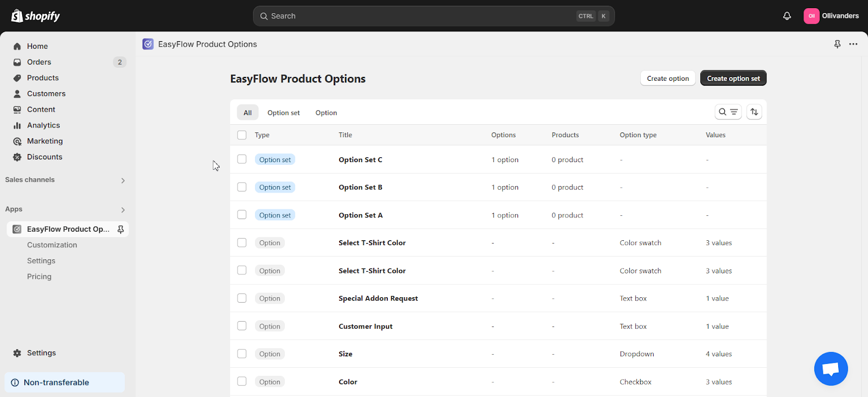This screenshot has height=397, width=868.
Task: Open the sort options button
Action: [x=754, y=112]
